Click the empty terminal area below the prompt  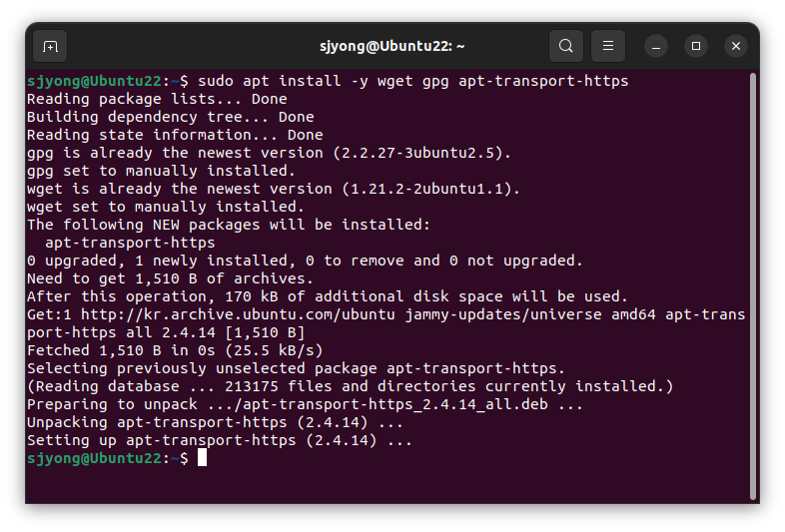pyautogui.click(x=388, y=484)
